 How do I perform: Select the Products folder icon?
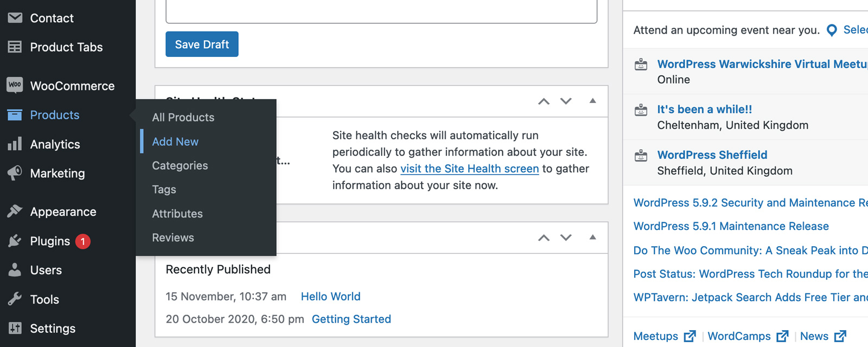pos(15,114)
